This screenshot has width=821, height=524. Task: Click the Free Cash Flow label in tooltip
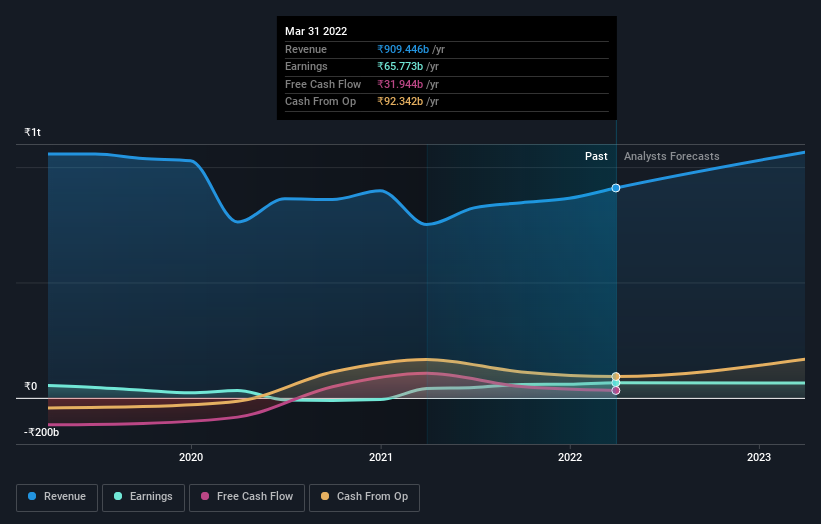[323, 84]
